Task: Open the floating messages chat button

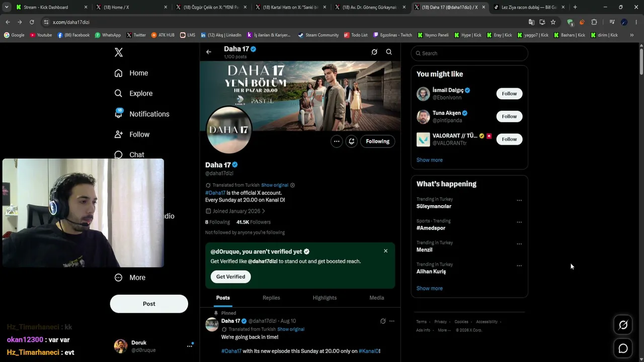Action: [623, 348]
